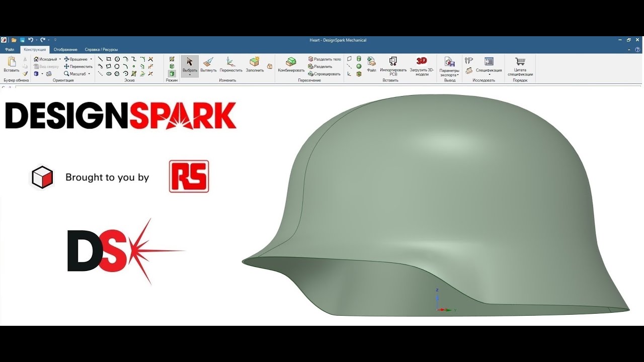Click the Заполнить (Fill) tool

click(x=255, y=64)
